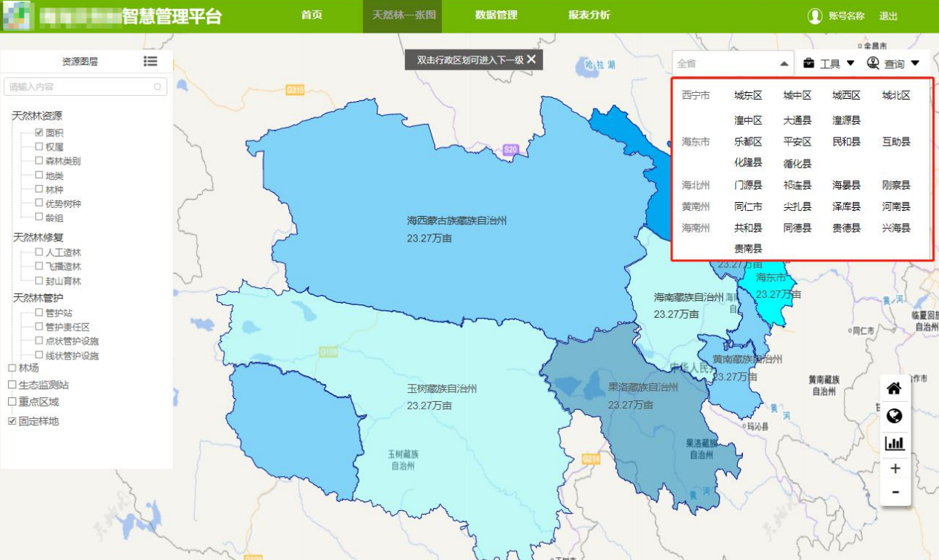Zoom in with the plus button
Viewport: 939px width, 560px height.
(895, 469)
